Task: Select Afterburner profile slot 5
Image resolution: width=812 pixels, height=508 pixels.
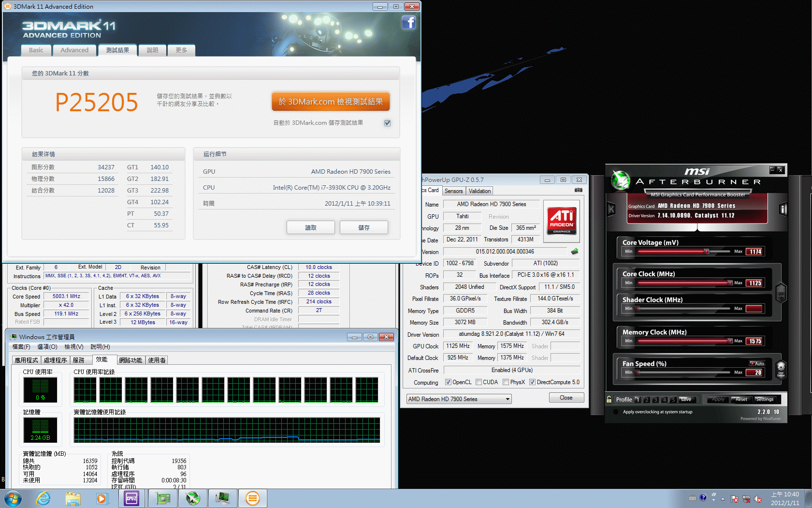Action: point(673,400)
